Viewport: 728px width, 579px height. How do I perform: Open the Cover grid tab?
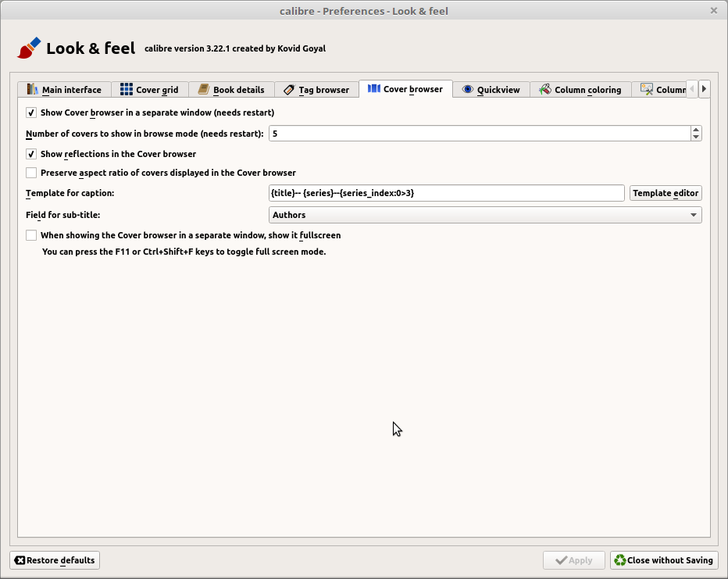point(149,89)
